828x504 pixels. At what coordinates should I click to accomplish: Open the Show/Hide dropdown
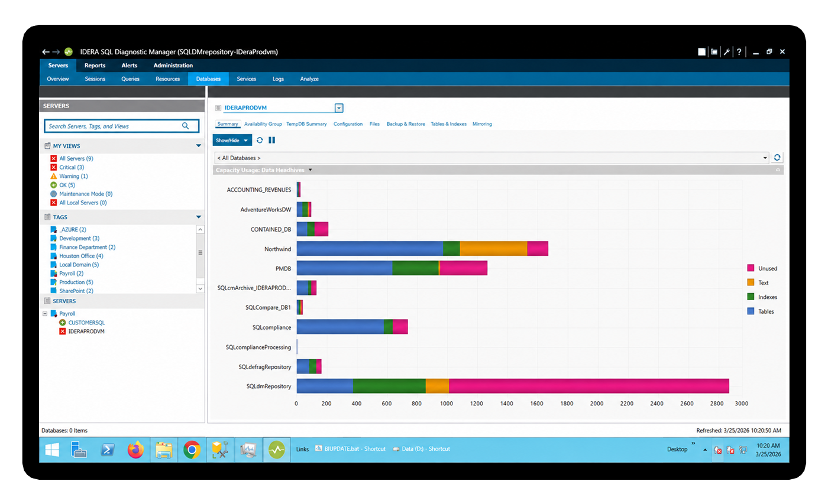point(232,140)
